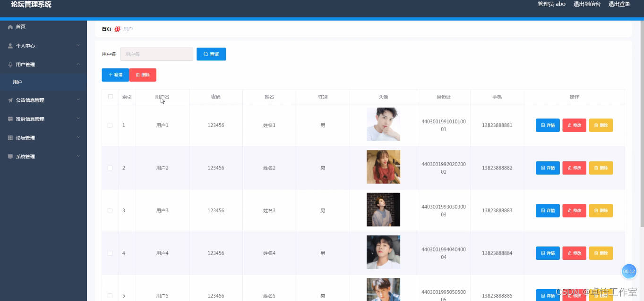Check the checkbox for row 用户3
This screenshot has width=644, height=301.
click(x=110, y=210)
